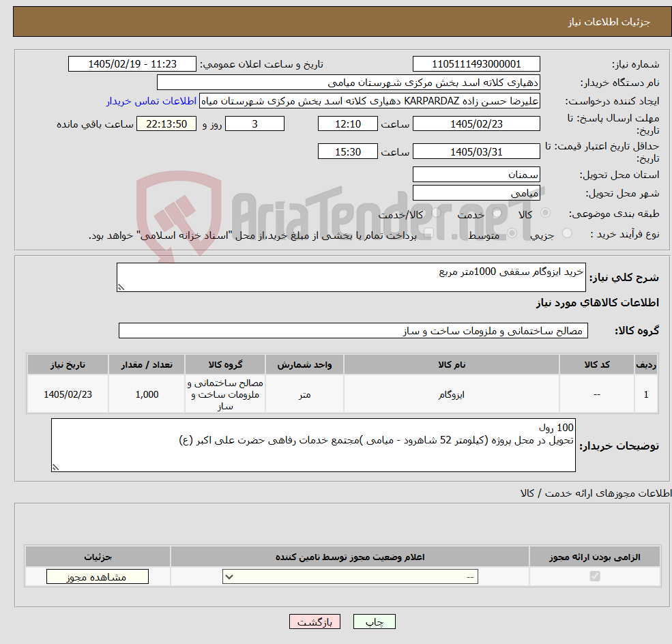Select the کالا/خدمت radio button
The image size is (672, 644).
(x=436, y=213)
